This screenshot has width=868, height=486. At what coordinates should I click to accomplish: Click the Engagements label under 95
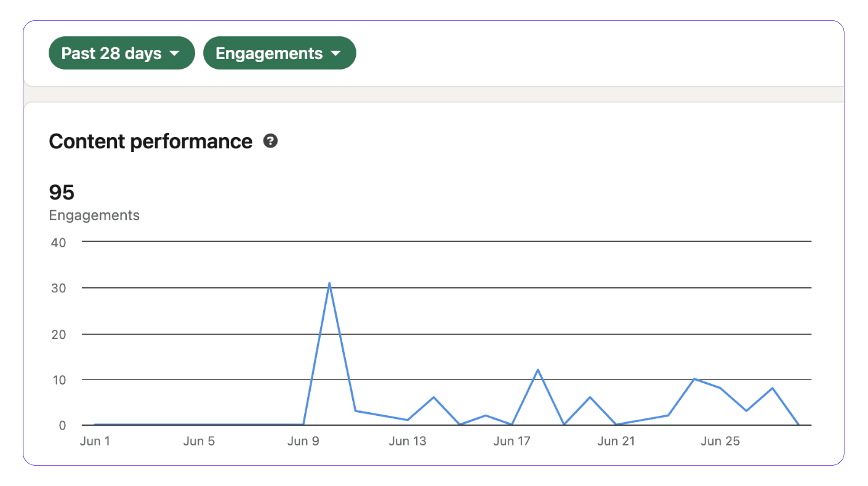pos(94,215)
